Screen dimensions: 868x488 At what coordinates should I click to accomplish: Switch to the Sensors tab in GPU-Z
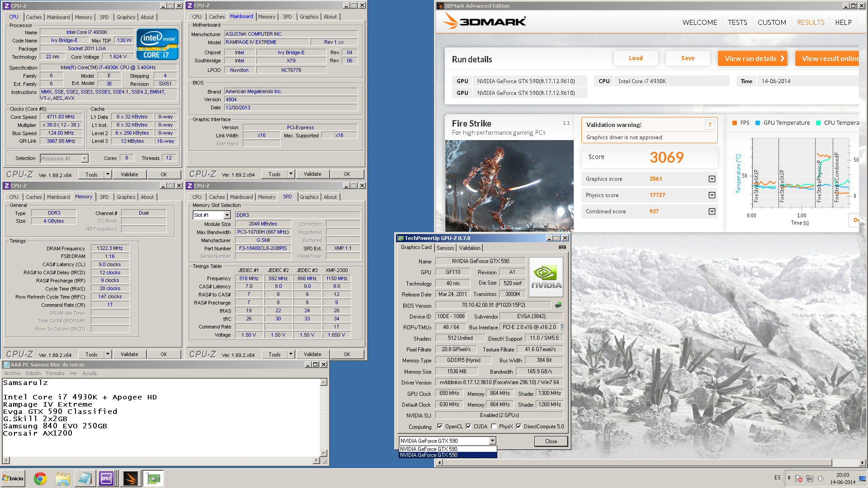pyautogui.click(x=445, y=248)
